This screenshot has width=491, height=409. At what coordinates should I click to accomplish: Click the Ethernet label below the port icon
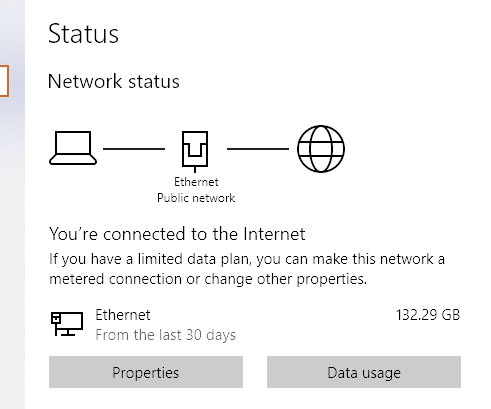point(196,182)
